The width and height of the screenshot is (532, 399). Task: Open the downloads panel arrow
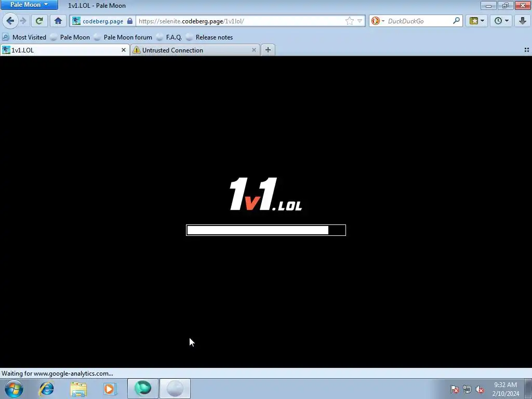click(523, 21)
